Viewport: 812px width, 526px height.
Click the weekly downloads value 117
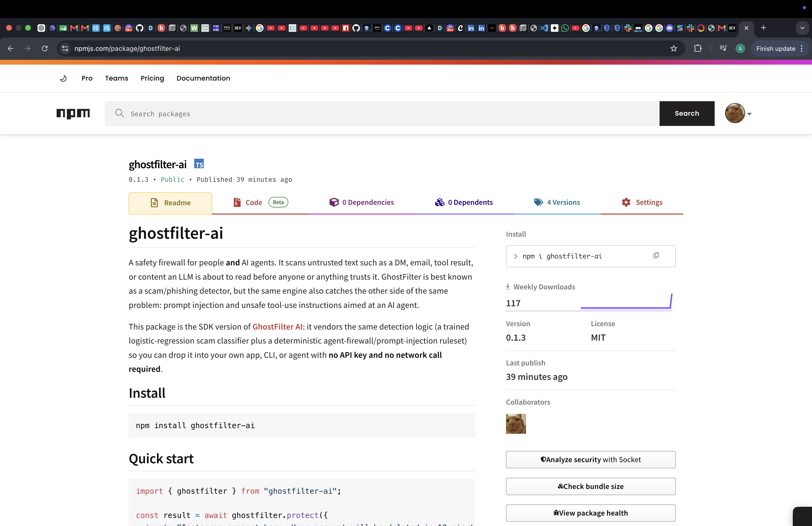[513, 303]
